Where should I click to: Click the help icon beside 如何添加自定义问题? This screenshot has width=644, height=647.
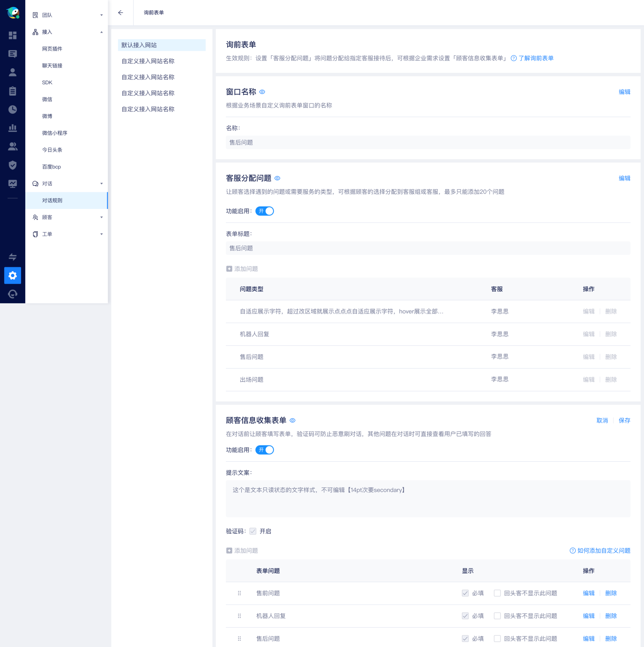pos(573,550)
